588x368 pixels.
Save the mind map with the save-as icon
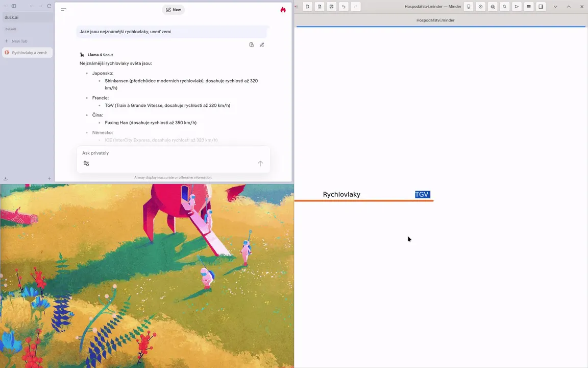click(331, 7)
